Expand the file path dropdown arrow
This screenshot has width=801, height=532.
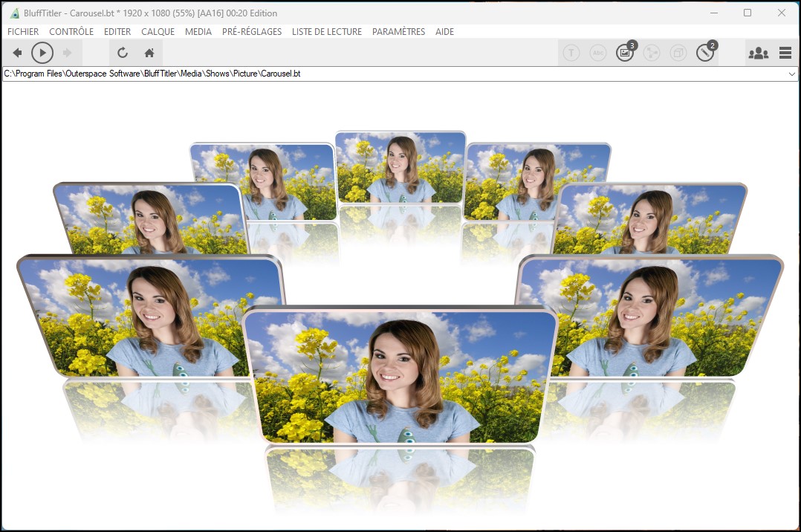click(791, 74)
